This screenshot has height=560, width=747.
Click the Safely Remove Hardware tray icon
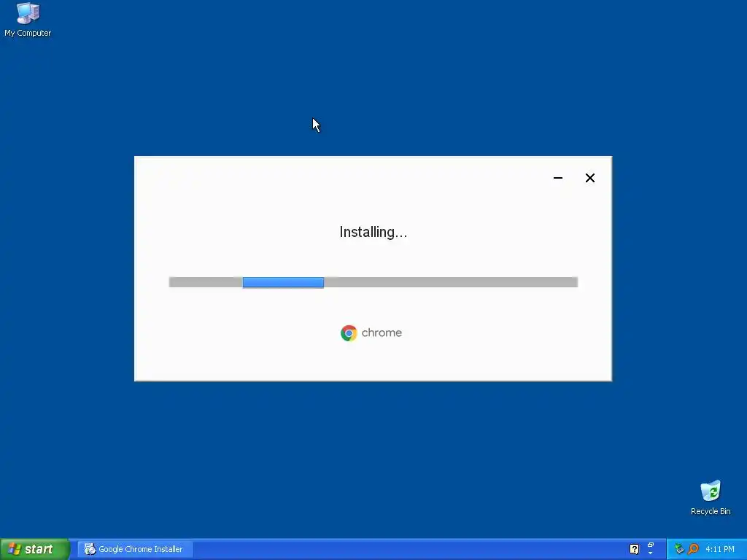click(x=679, y=549)
